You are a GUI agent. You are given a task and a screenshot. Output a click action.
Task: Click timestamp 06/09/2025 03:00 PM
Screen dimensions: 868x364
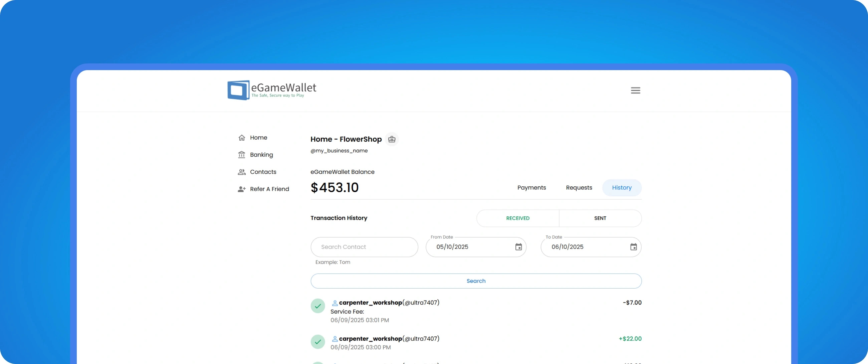pyautogui.click(x=361, y=348)
